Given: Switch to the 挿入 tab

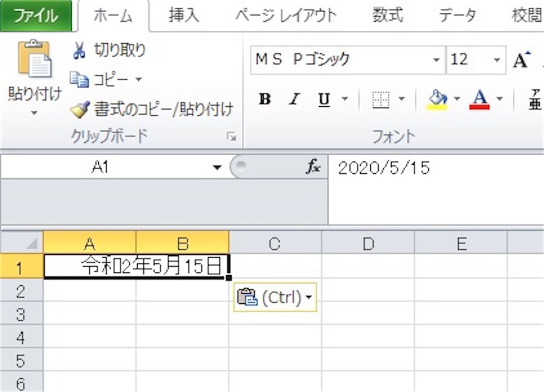Looking at the screenshot, I should click(184, 16).
